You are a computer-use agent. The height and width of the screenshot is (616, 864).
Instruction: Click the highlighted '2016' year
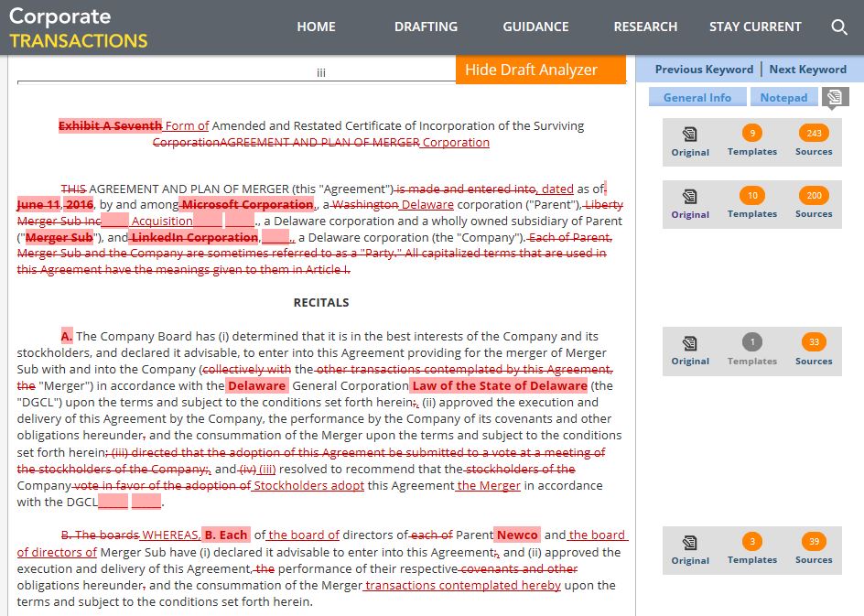pos(80,205)
